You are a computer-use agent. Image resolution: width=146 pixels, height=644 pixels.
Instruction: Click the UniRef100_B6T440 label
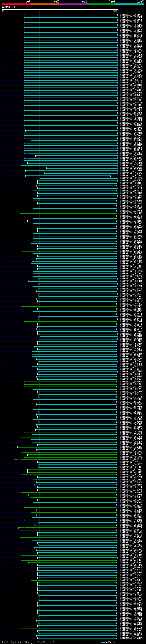tap(131, 135)
